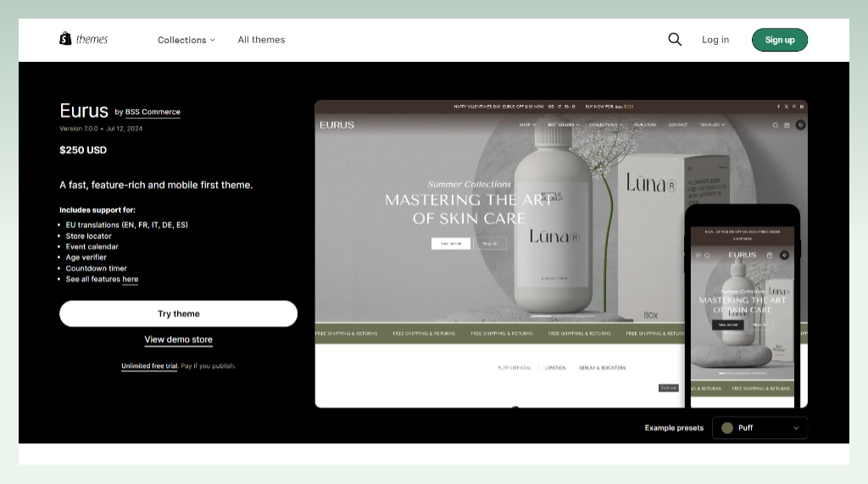868x484 pixels.
Task: Click the Shop All button in the desktop preview
Action: [x=490, y=243]
